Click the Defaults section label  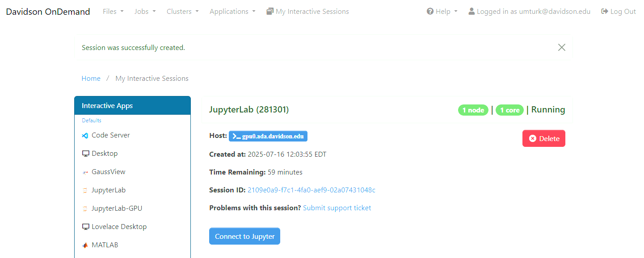92,121
